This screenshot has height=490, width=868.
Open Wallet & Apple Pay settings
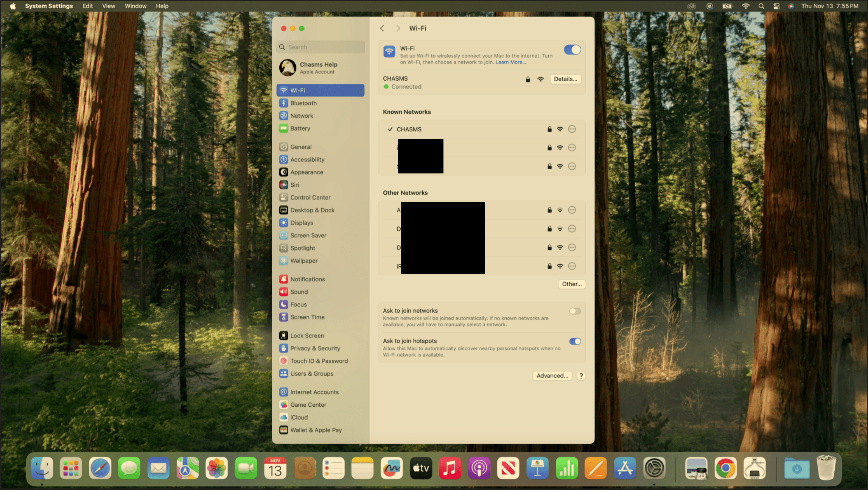(316, 430)
